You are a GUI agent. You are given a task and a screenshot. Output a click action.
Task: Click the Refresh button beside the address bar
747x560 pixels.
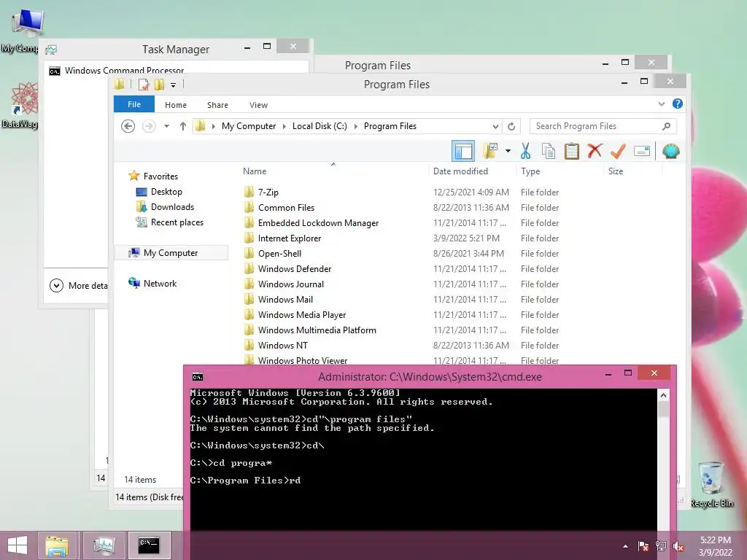[511, 126]
